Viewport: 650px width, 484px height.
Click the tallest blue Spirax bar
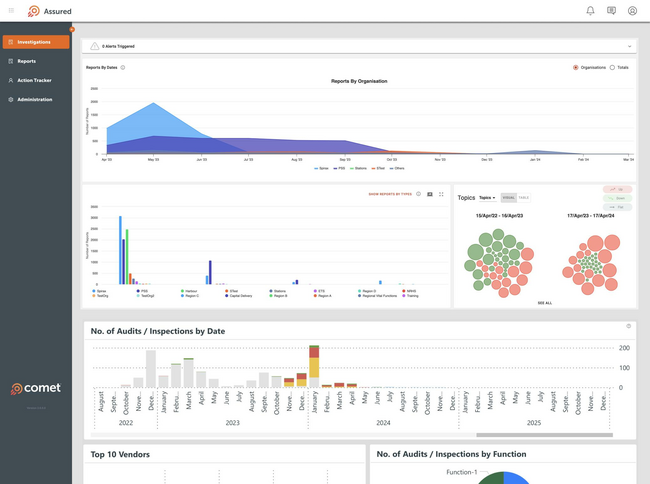pos(120,250)
